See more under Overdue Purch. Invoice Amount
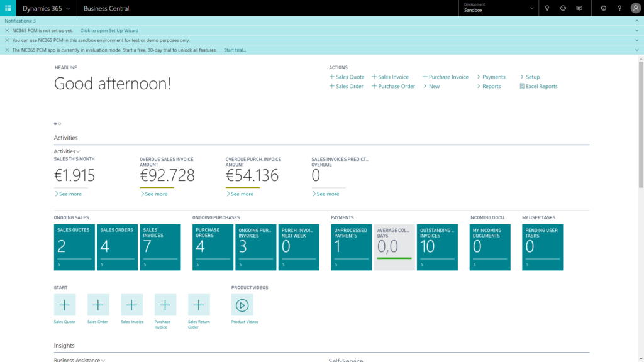Image resolution: width=644 pixels, height=362 pixels. 240,194
